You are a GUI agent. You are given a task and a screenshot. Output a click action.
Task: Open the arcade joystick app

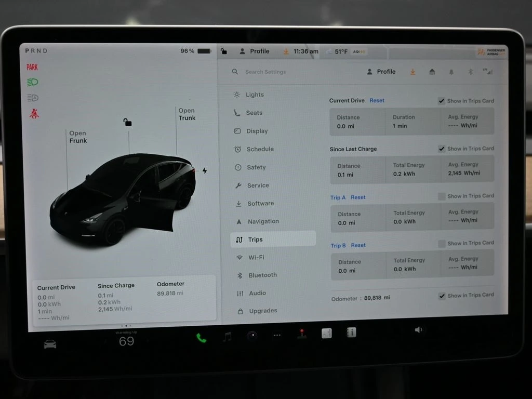tap(302, 334)
